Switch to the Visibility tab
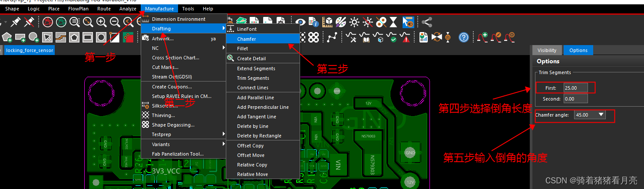Viewport: 644px width, 189px height. coord(547,50)
